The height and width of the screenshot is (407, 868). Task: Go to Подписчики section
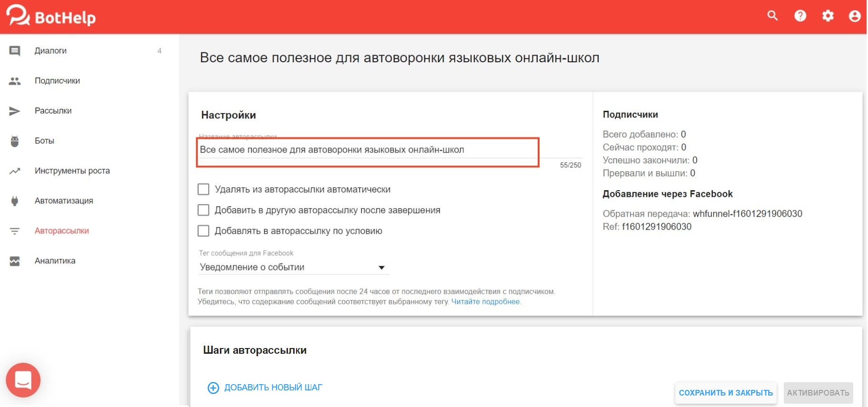pos(57,81)
